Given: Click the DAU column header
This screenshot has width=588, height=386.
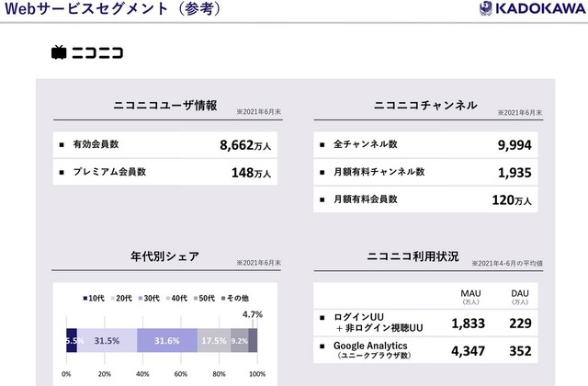Looking at the screenshot, I should point(520,296).
